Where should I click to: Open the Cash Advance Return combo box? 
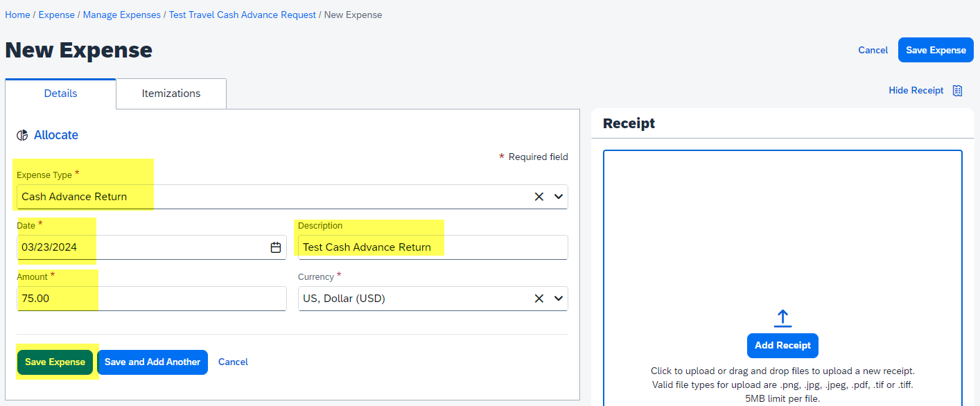[292, 197]
